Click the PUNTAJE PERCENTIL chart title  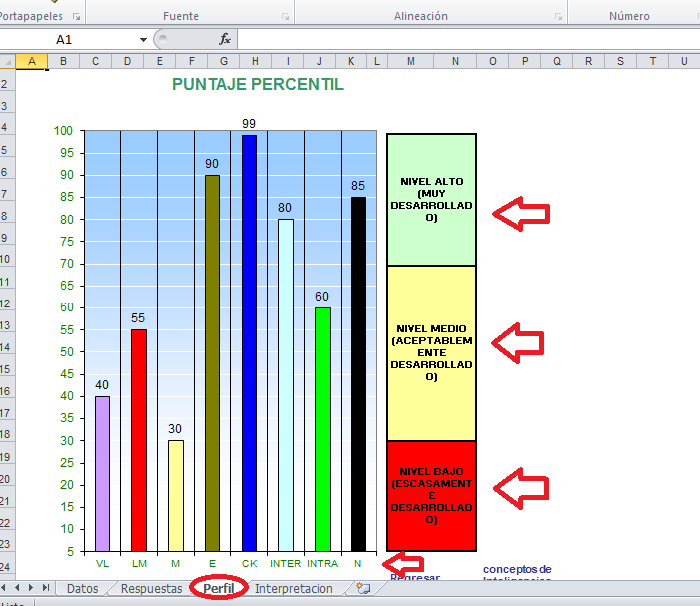[258, 84]
